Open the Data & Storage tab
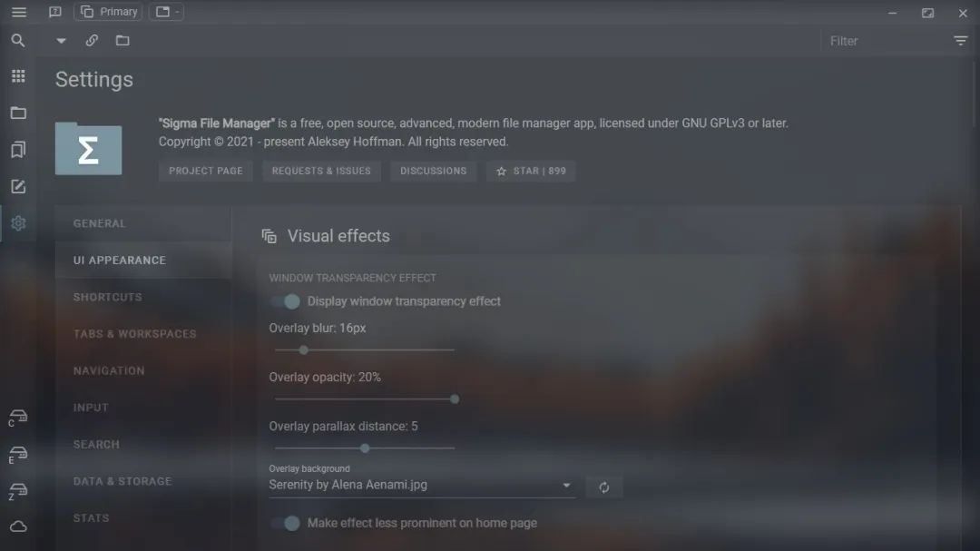The width and height of the screenshot is (980, 551). click(x=143, y=482)
